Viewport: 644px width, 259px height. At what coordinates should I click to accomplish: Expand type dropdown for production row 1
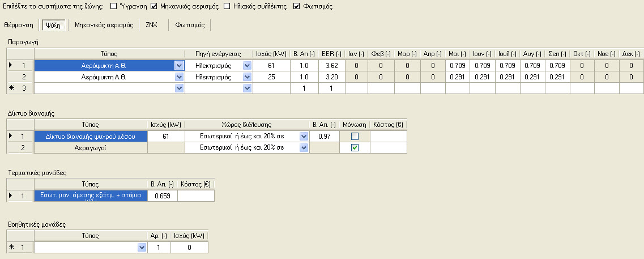pos(179,65)
